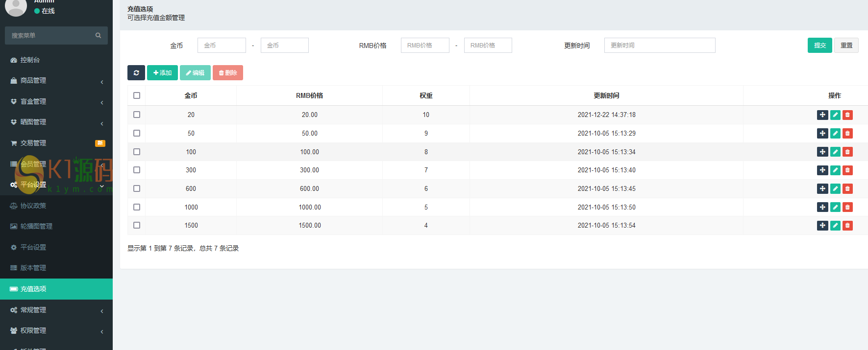This screenshot has height=350, width=868.
Task: Open the 控制台 dashboard menu item
Action: pos(30,60)
